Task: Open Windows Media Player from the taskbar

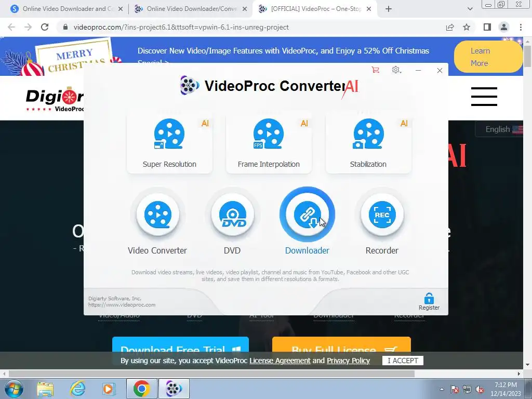Action: (109, 389)
